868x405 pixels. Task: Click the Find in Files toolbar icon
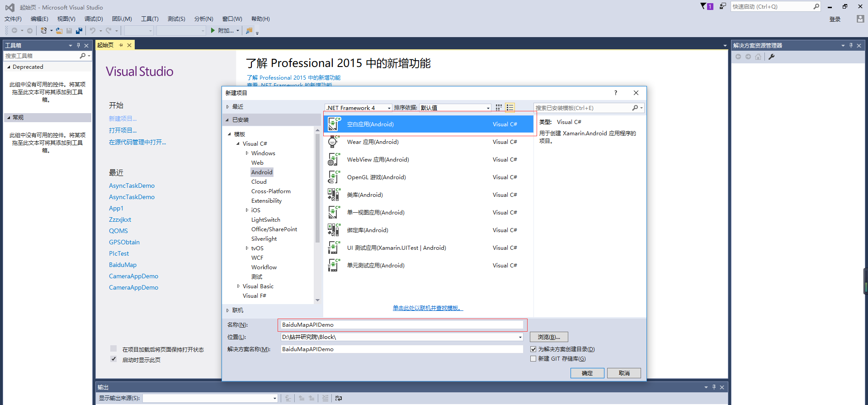pos(249,30)
